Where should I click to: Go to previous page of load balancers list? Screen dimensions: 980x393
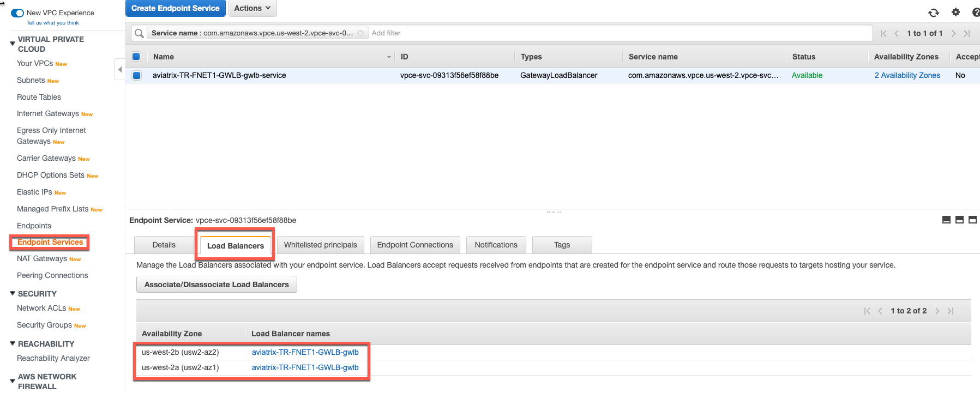coord(880,311)
